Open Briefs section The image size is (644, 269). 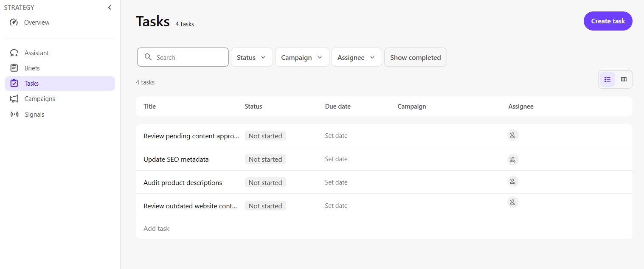[59, 68]
